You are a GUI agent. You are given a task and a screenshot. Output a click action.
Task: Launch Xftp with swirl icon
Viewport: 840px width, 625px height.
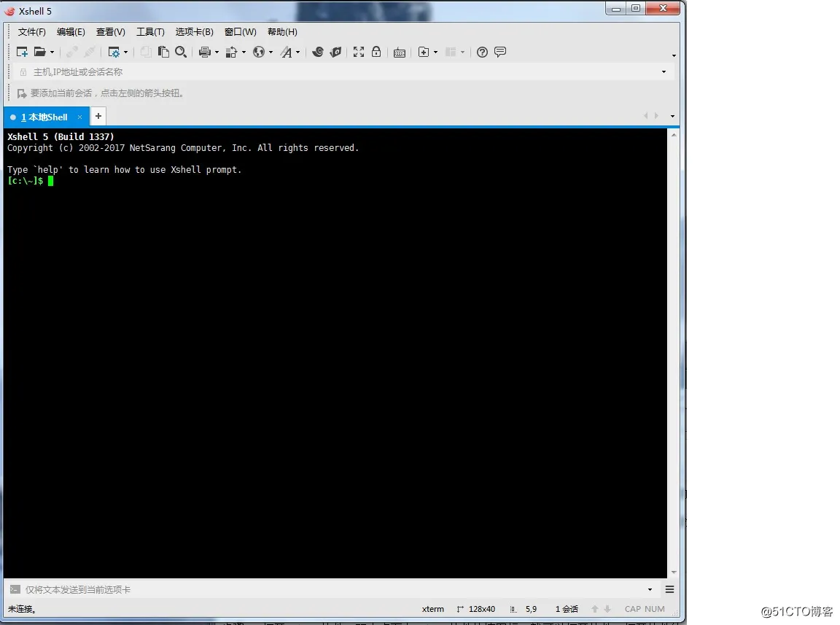point(318,52)
